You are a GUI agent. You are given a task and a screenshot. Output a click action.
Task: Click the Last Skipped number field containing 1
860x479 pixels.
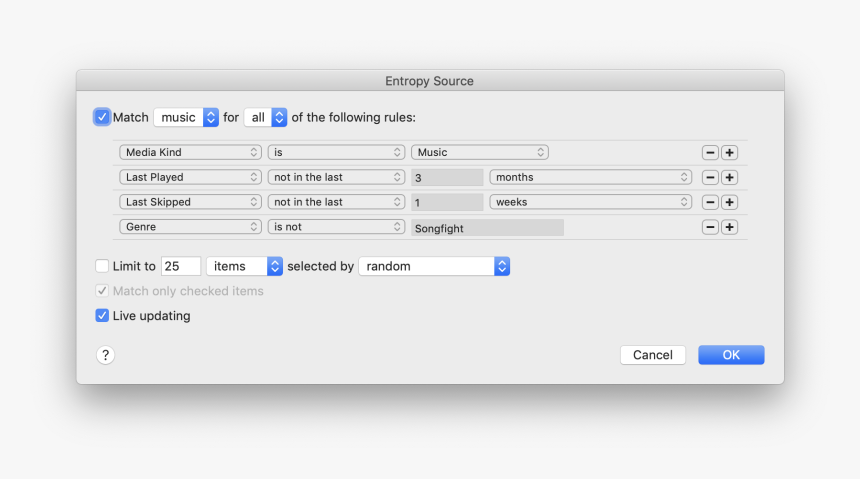tap(447, 202)
